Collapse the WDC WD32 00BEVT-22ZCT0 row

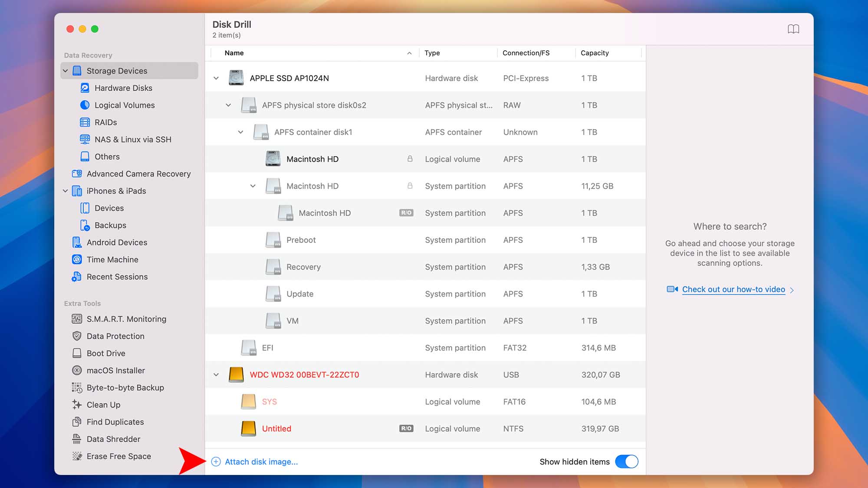pyautogui.click(x=216, y=375)
